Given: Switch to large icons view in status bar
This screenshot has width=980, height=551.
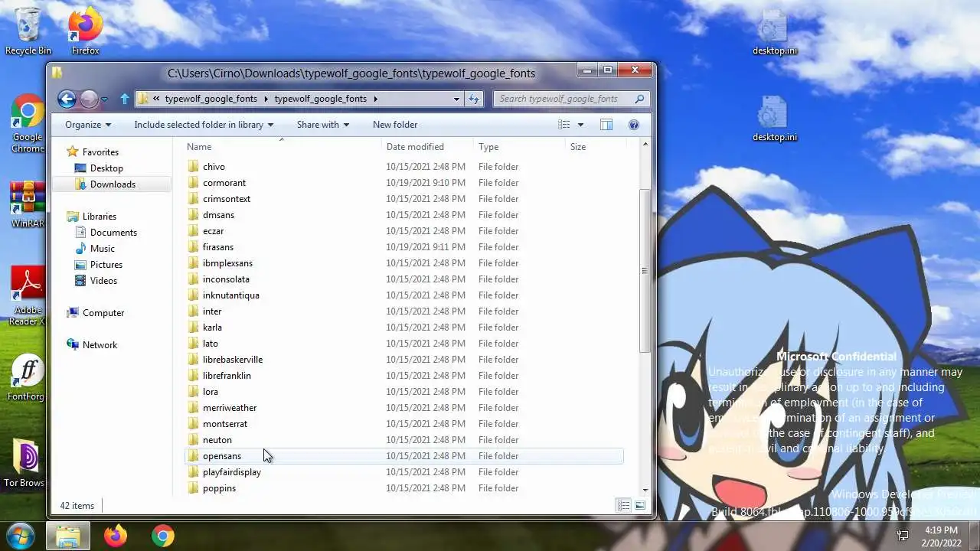Looking at the screenshot, I should tap(639, 506).
